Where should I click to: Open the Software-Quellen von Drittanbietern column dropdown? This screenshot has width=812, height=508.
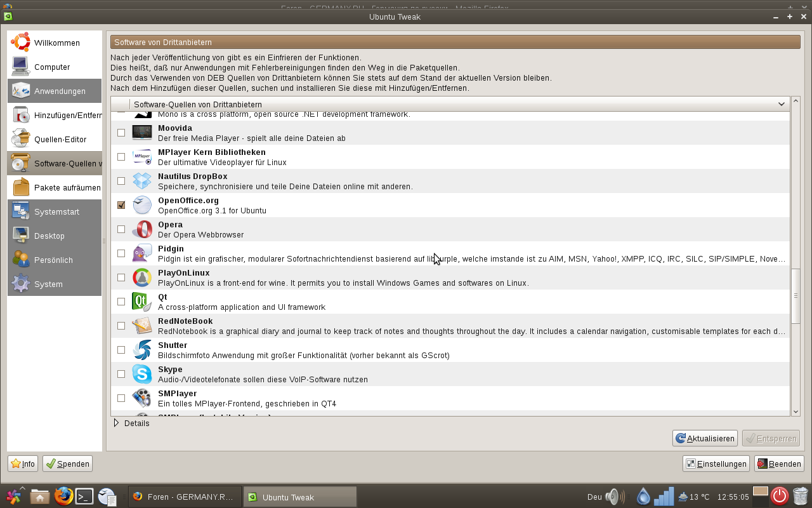(782, 104)
